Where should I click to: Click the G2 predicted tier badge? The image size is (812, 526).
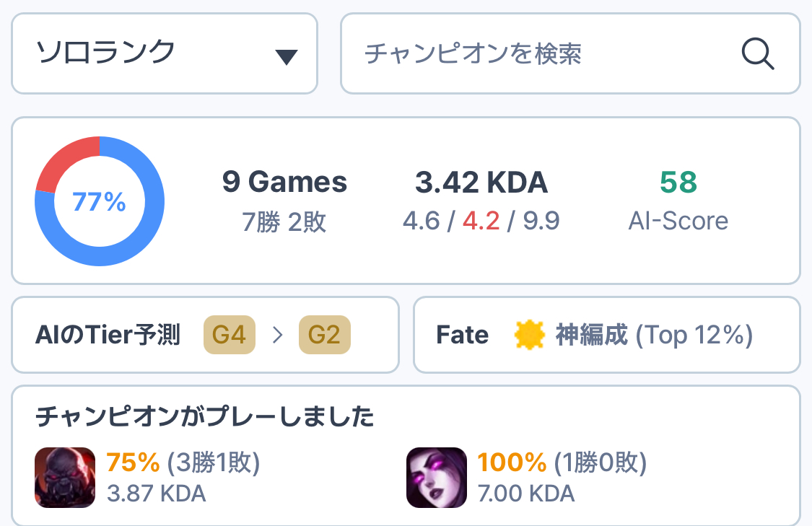coord(324,335)
